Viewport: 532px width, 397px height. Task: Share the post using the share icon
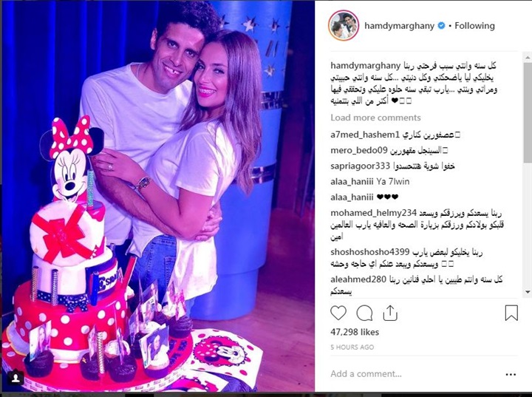click(390, 313)
